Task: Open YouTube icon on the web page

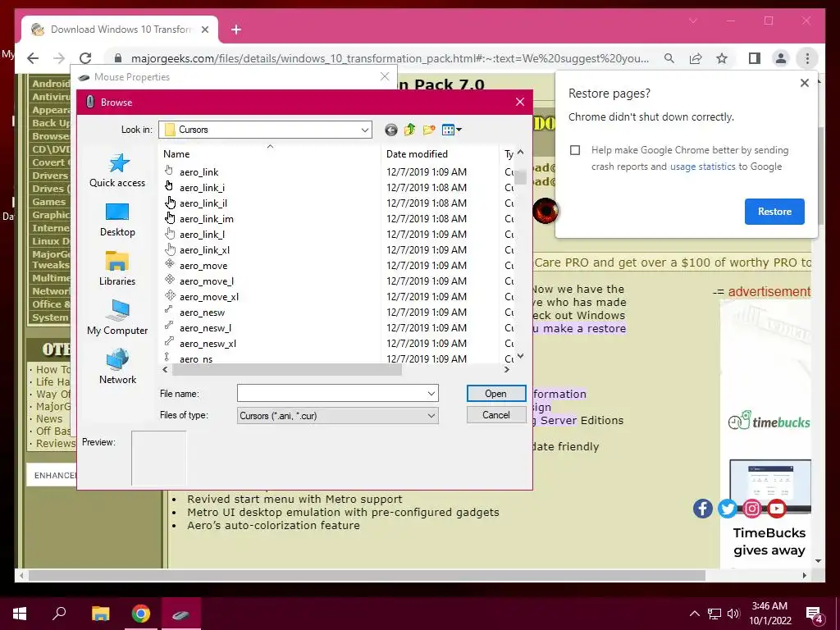Action: (x=776, y=508)
